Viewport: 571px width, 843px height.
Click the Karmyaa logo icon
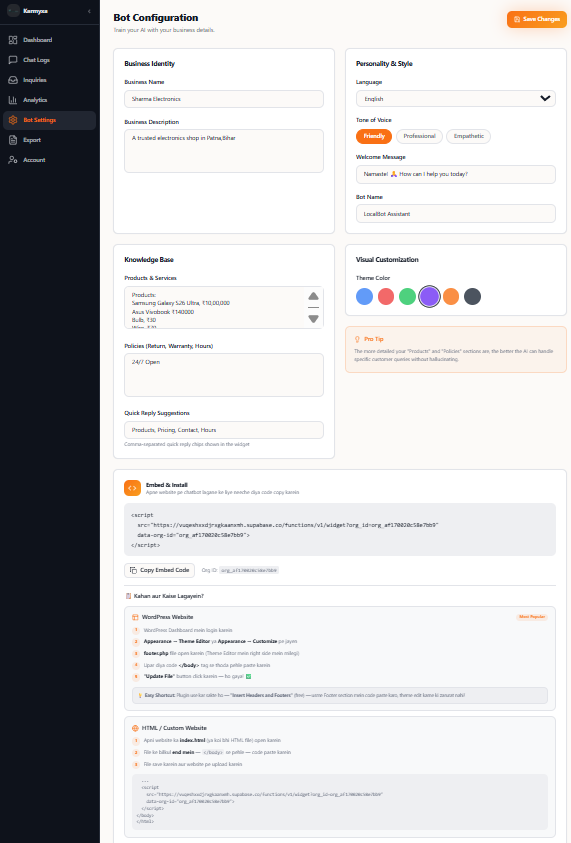pyautogui.click(x=13, y=11)
